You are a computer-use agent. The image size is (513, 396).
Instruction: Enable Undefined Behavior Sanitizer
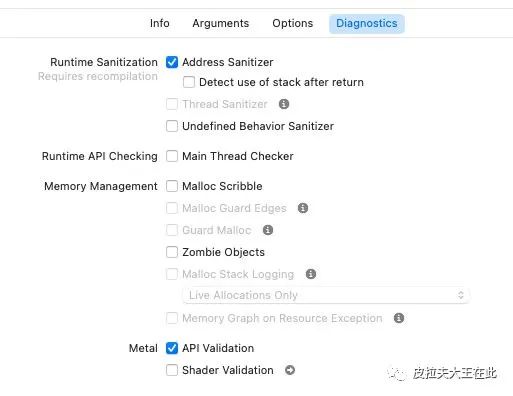172,126
